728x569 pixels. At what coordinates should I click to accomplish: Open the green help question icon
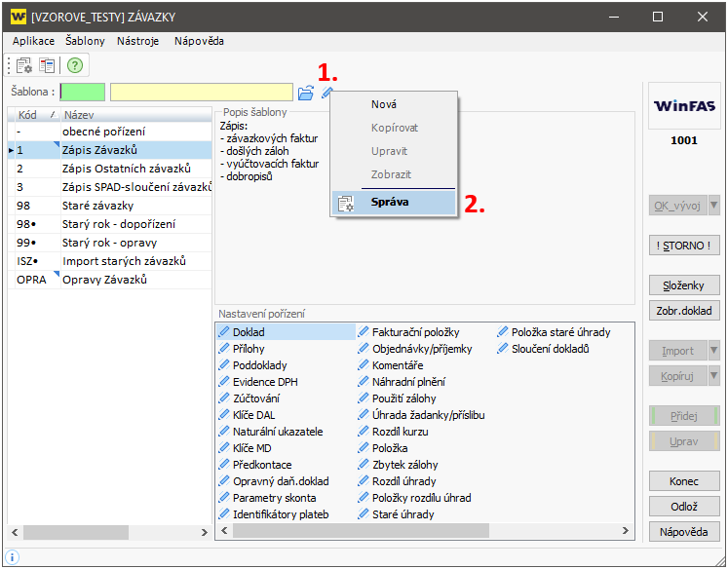point(75,65)
